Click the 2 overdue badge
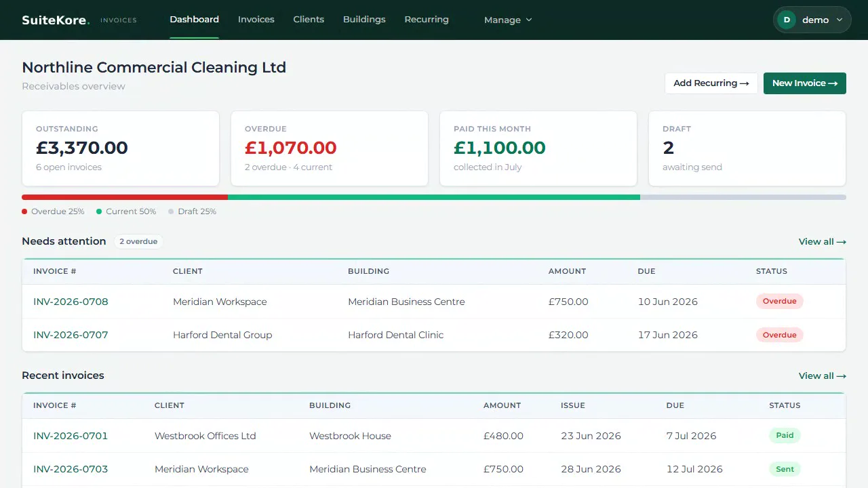 [x=138, y=241]
